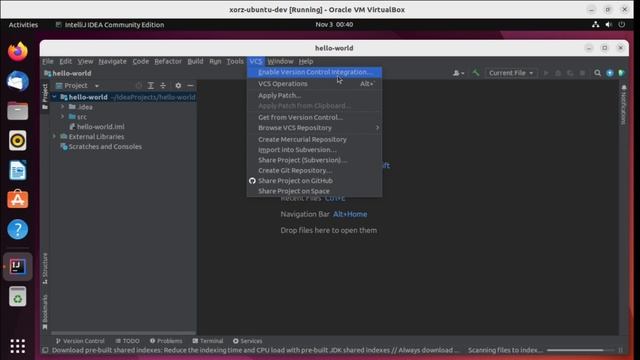Select Scratches and Consoles item
Viewport: 640px width, 360px height.
(x=101, y=147)
